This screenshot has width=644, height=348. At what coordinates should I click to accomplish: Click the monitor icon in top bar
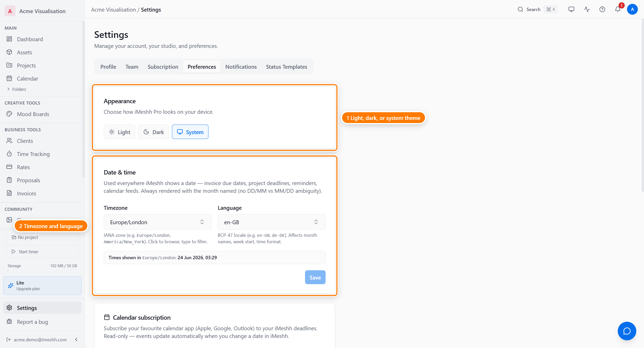coord(571,9)
